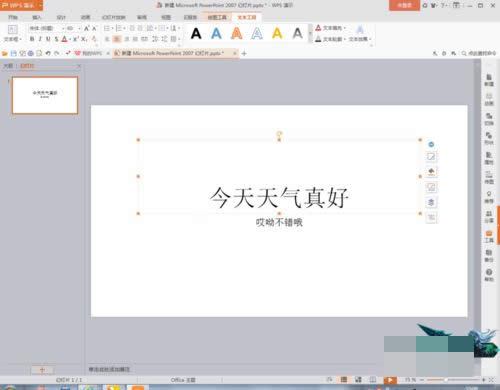The height and width of the screenshot is (390, 500).
Task: Apply the yellow preset text style
Action: coord(277,33)
